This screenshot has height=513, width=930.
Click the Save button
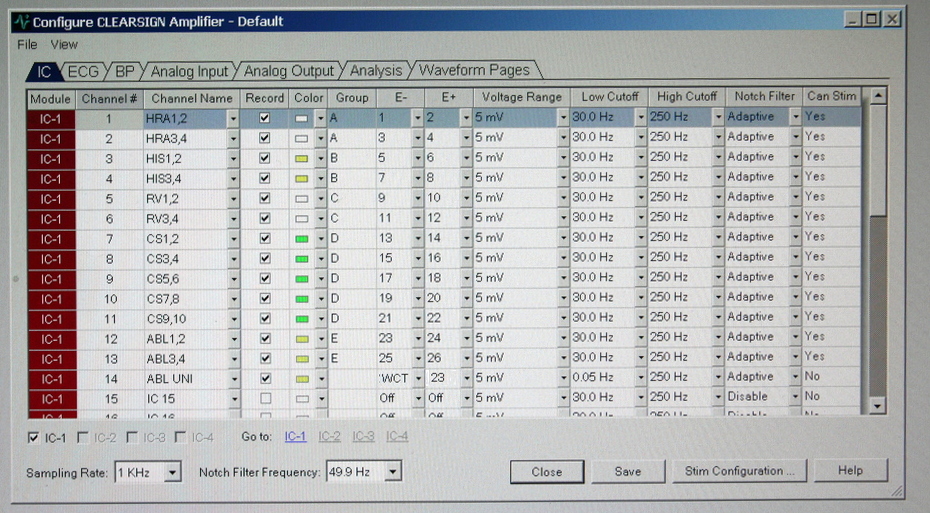(628, 471)
